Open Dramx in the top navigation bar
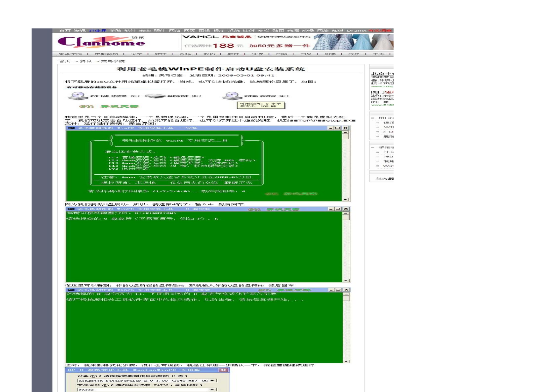This screenshot has height=392, width=554. [x=357, y=31]
